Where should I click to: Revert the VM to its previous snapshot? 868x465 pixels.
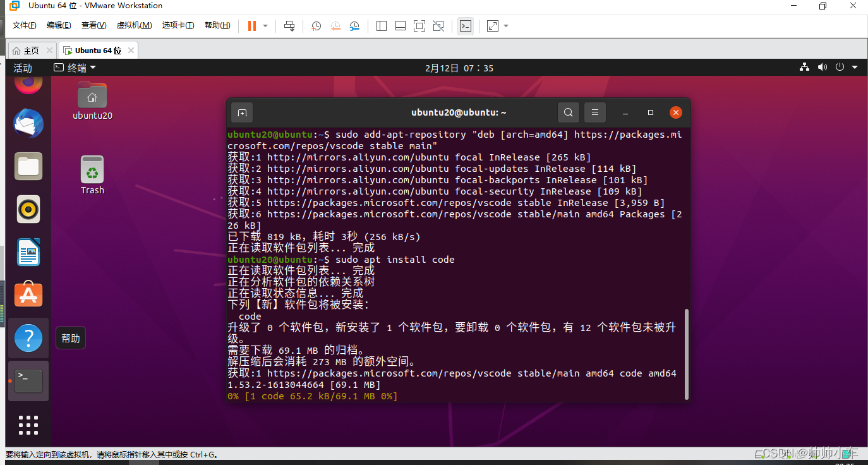335,26
